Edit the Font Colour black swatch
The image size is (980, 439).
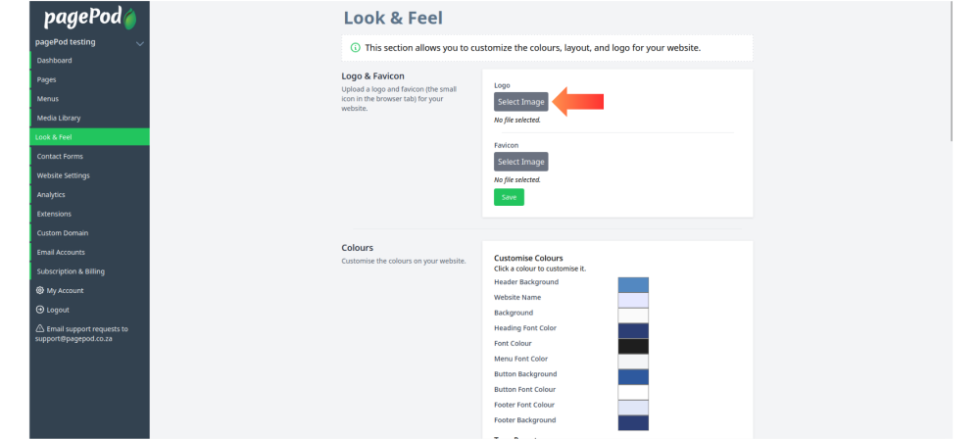pyautogui.click(x=633, y=347)
